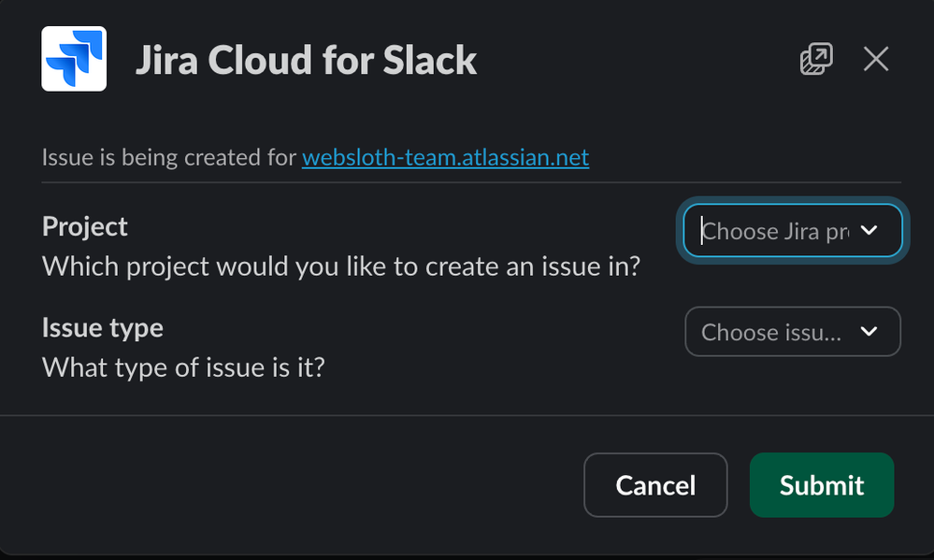
Task: Close the Jira Cloud dialog with X
Action: [876, 60]
